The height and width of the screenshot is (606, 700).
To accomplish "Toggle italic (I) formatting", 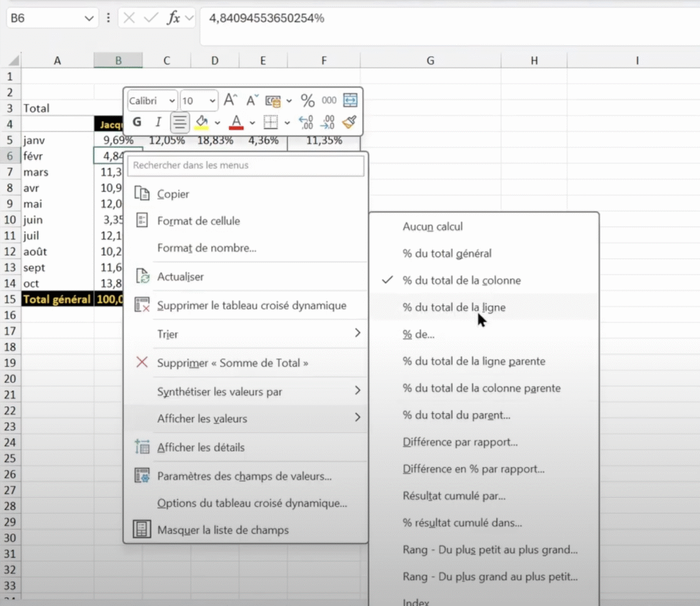I will click(158, 122).
